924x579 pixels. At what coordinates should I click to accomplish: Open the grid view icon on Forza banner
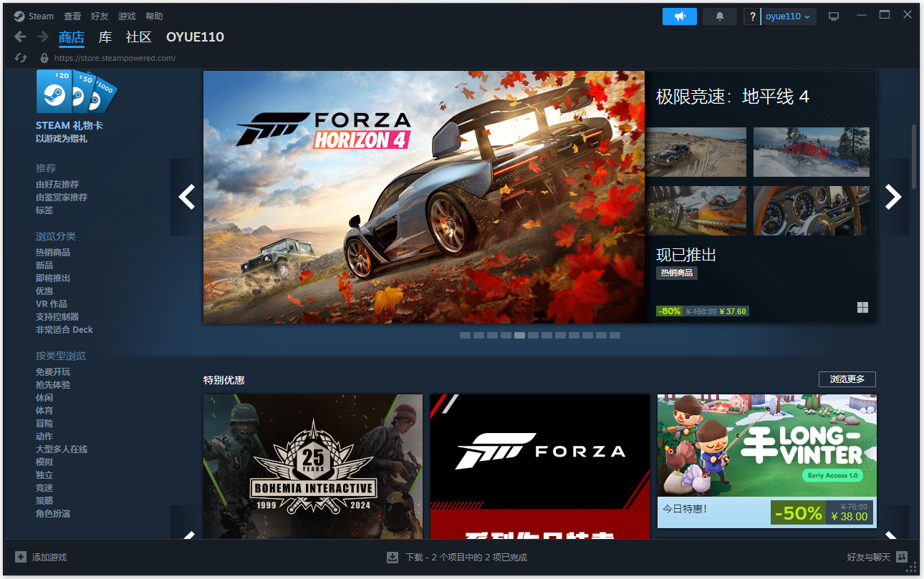point(862,307)
